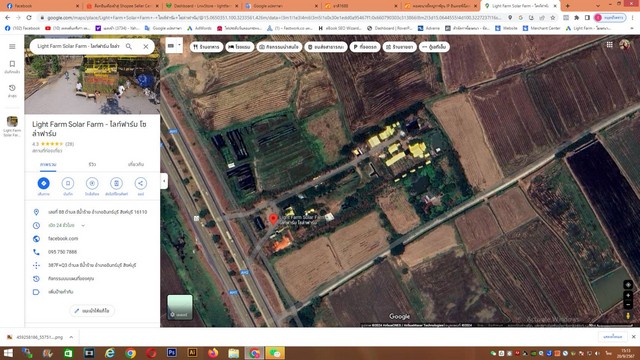Screen dimensions: 640x360
Task: Click the phone number 095 750 7888
Action: point(62,252)
